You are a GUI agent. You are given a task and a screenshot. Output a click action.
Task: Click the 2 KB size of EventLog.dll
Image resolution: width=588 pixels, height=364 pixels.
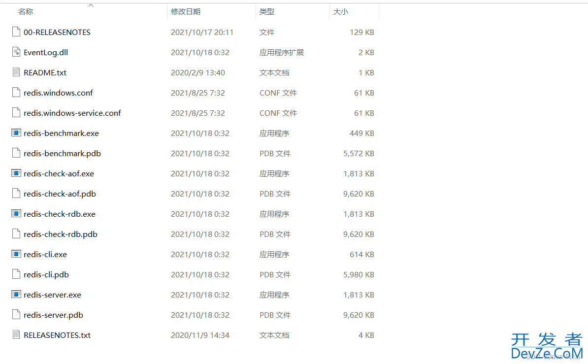click(366, 53)
